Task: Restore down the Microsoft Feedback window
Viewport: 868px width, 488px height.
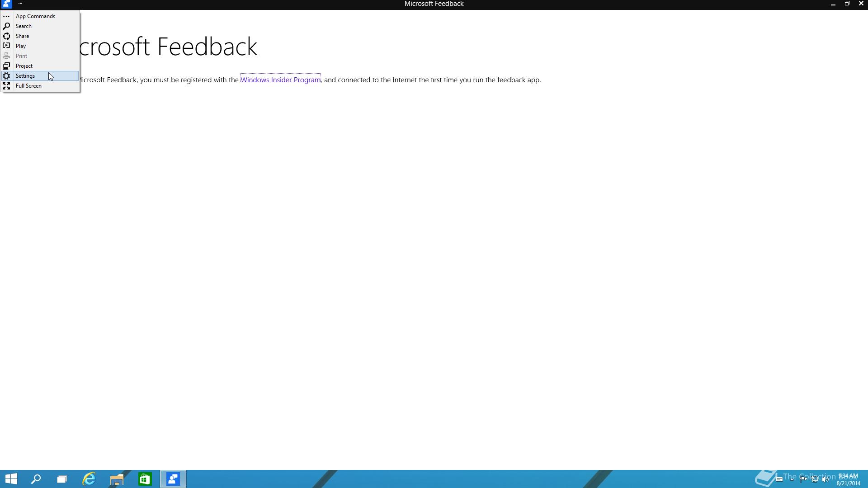Action: 847,4
